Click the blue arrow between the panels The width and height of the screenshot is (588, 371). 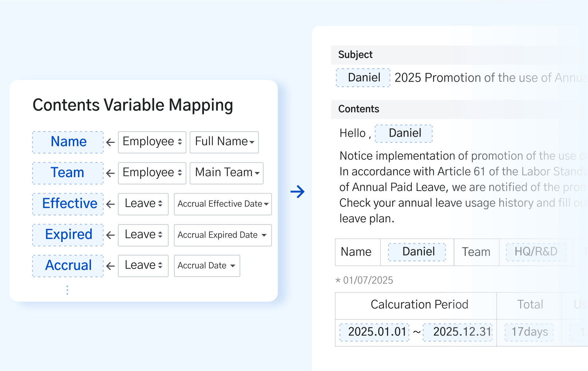tap(297, 192)
